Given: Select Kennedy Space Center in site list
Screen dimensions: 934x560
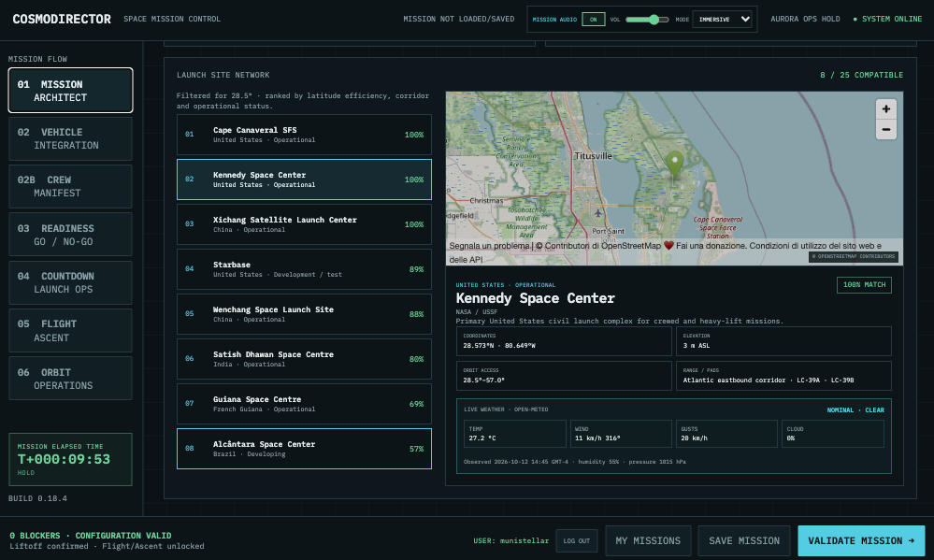Looking at the screenshot, I should tap(304, 179).
